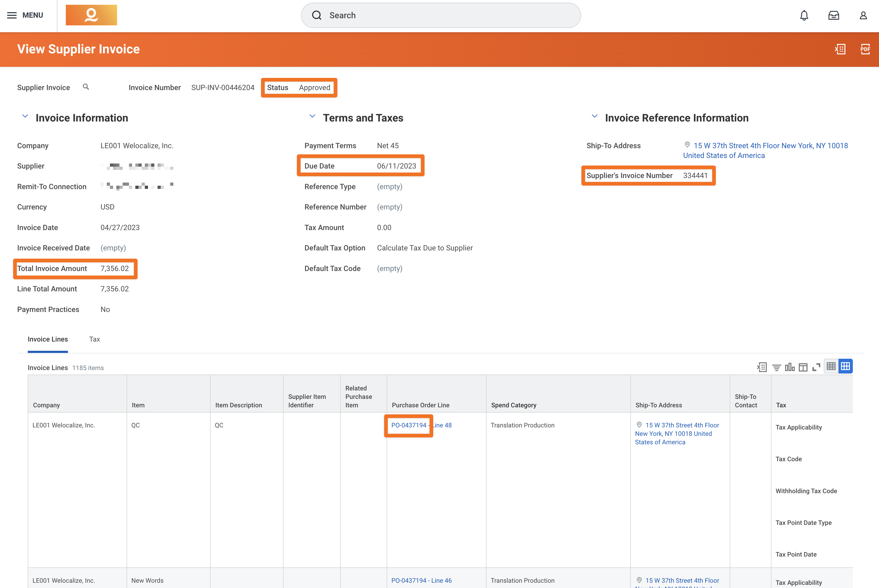Image resolution: width=879 pixels, height=588 pixels.
Task: Export Invoice Lines table to Excel
Action: [762, 367]
